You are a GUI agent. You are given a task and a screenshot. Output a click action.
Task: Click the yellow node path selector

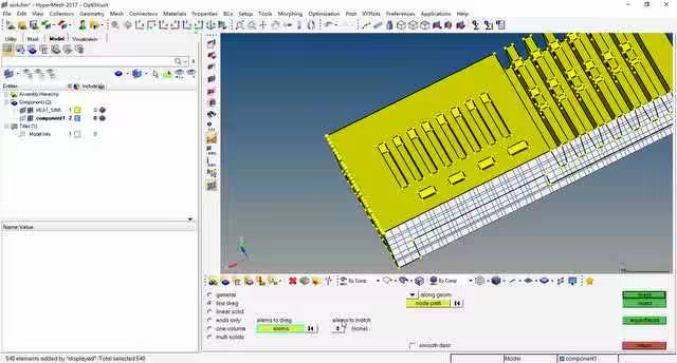(428, 303)
